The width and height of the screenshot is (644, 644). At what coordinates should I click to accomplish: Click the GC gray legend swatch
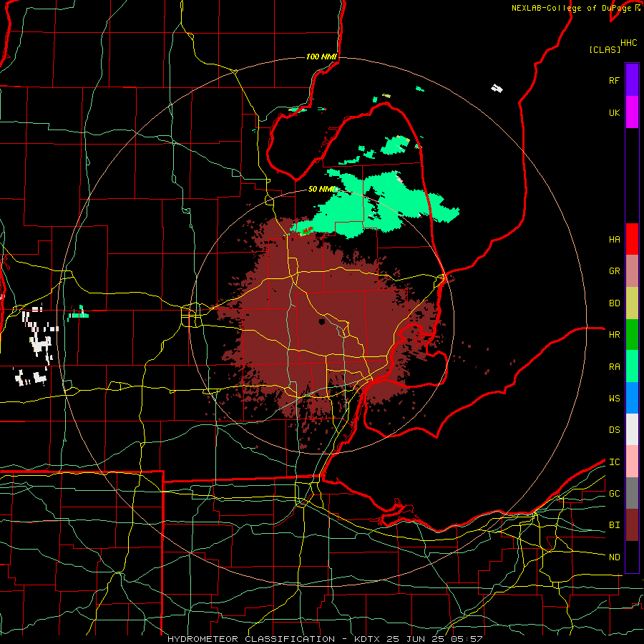click(632, 493)
